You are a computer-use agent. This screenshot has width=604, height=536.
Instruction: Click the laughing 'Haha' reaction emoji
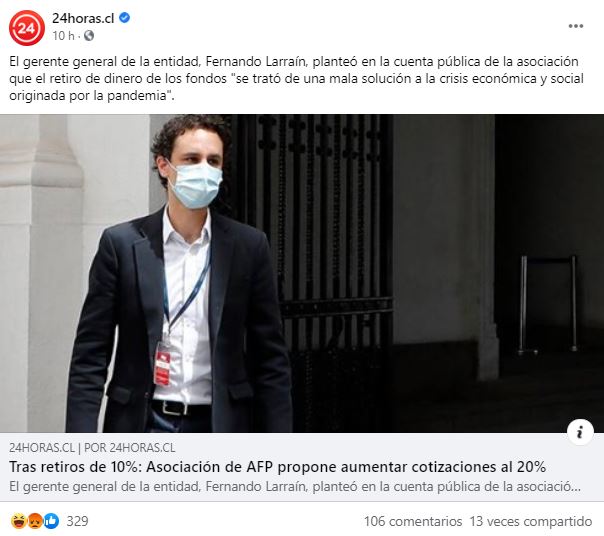click(18, 521)
